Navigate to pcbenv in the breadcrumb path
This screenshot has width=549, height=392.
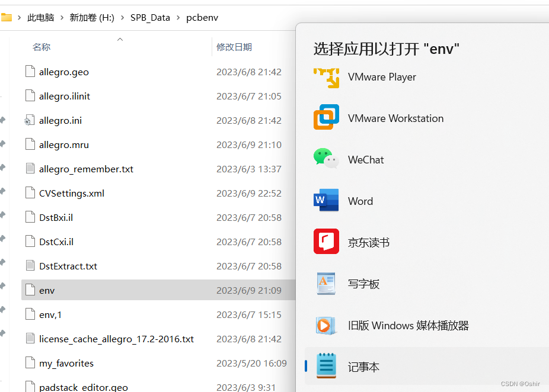coord(202,18)
